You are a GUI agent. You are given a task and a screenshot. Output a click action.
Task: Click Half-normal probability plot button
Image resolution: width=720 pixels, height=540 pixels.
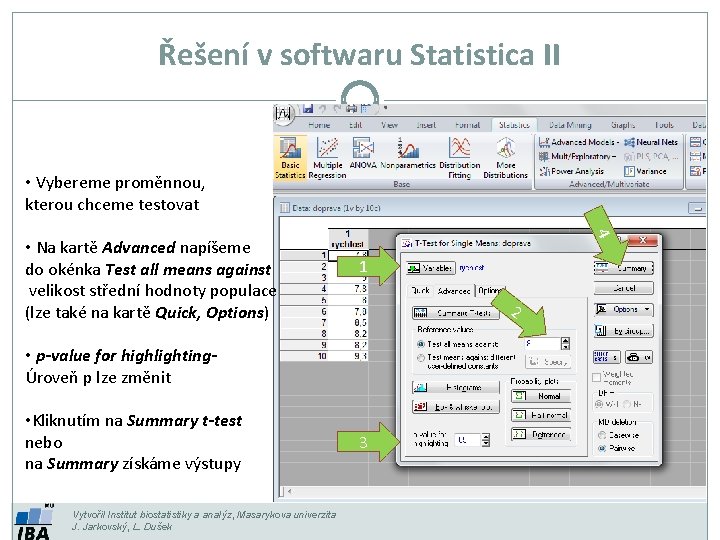click(x=541, y=415)
